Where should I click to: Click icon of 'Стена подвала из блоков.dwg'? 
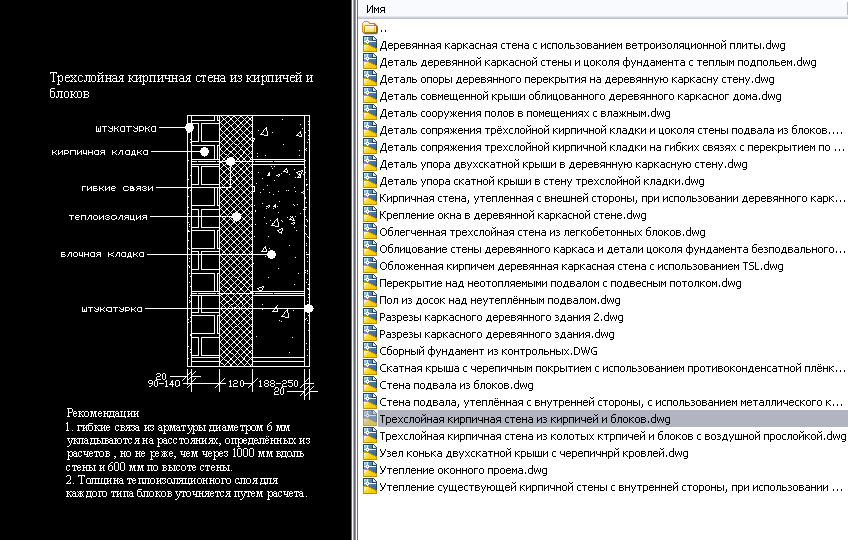click(370, 386)
